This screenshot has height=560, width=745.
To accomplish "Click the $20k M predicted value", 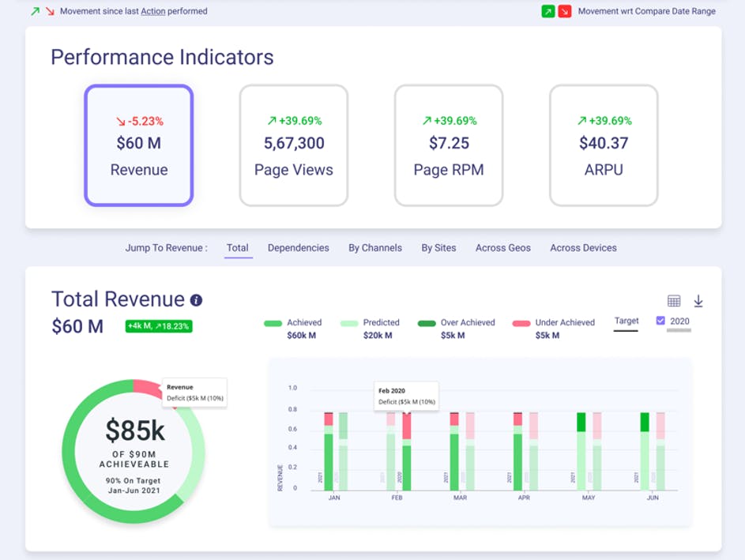I will (378, 336).
